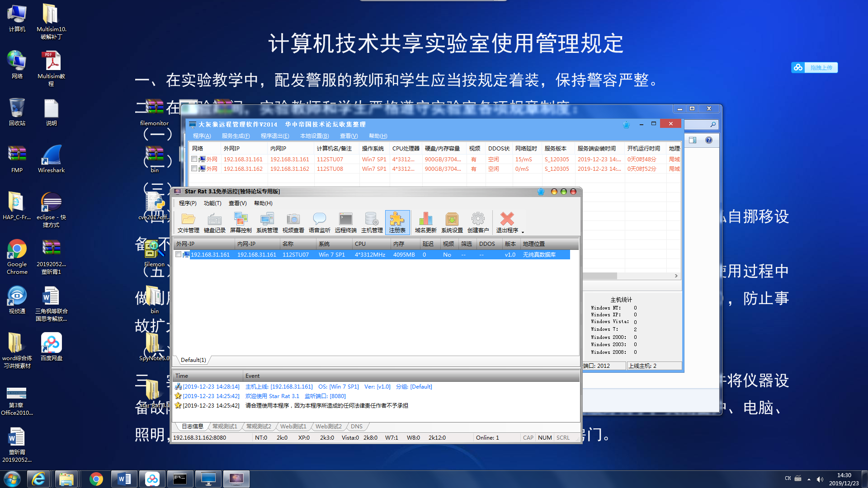Image resolution: width=868 pixels, height=488 pixels.
Task: Open the 功能(F) menu in Star Rat
Action: (212, 203)
